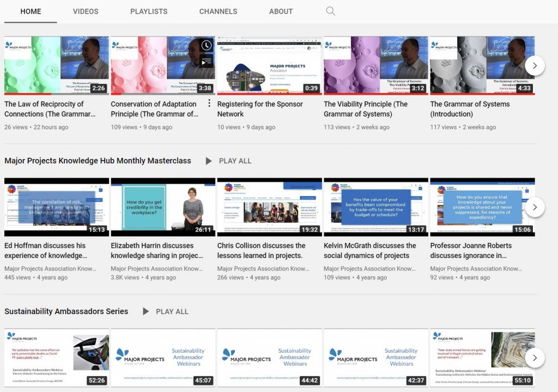Click Add to queue icon on Conservation video

(207, 62)
